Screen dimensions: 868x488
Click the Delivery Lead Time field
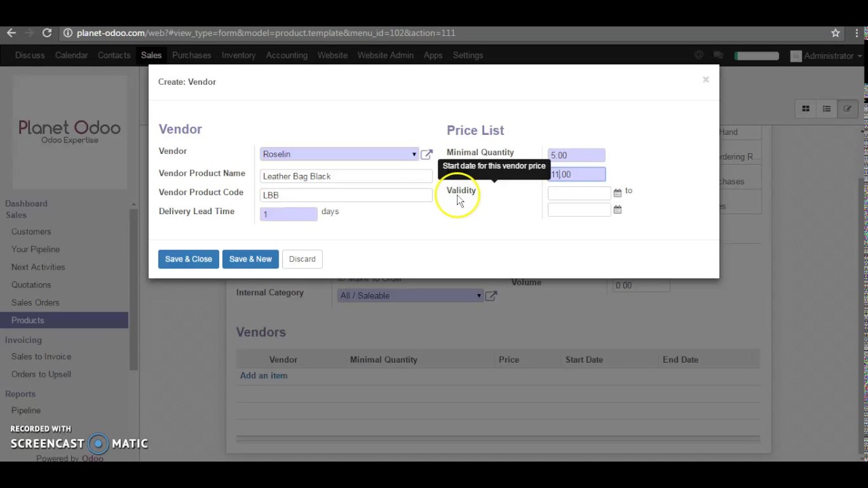(x=288, y=214)
